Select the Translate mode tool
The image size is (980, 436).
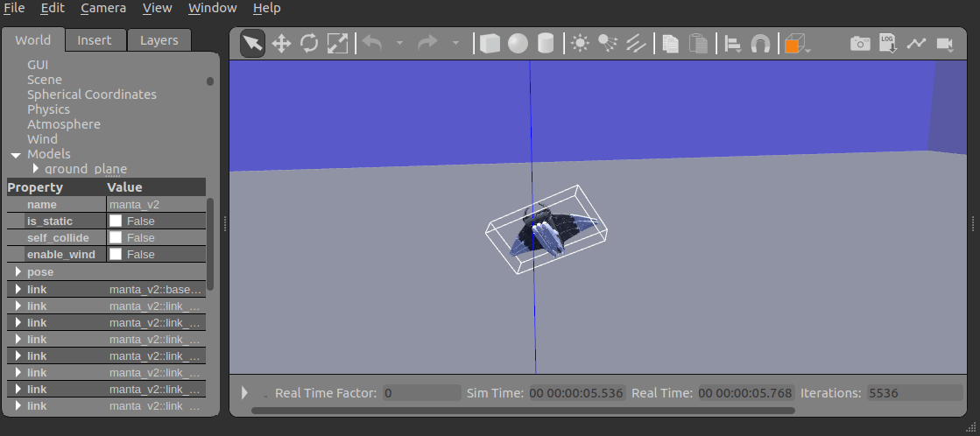tap(281, 44)
